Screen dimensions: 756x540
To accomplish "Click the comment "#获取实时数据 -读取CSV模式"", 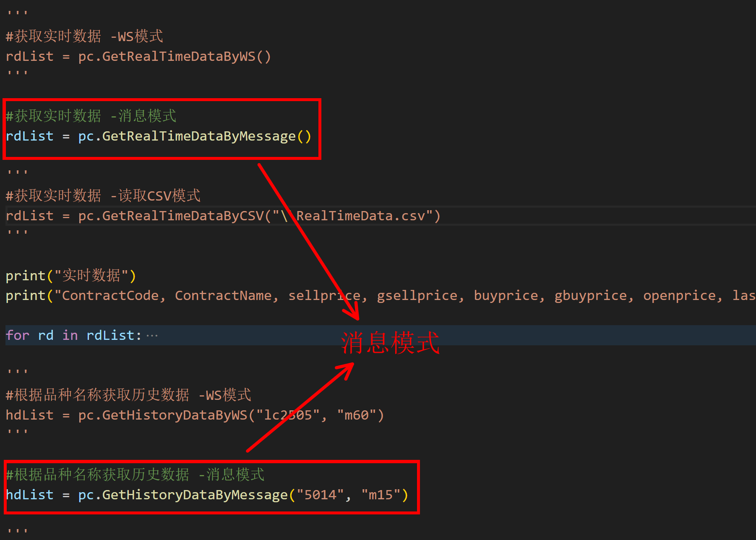I will pos(103,196).
